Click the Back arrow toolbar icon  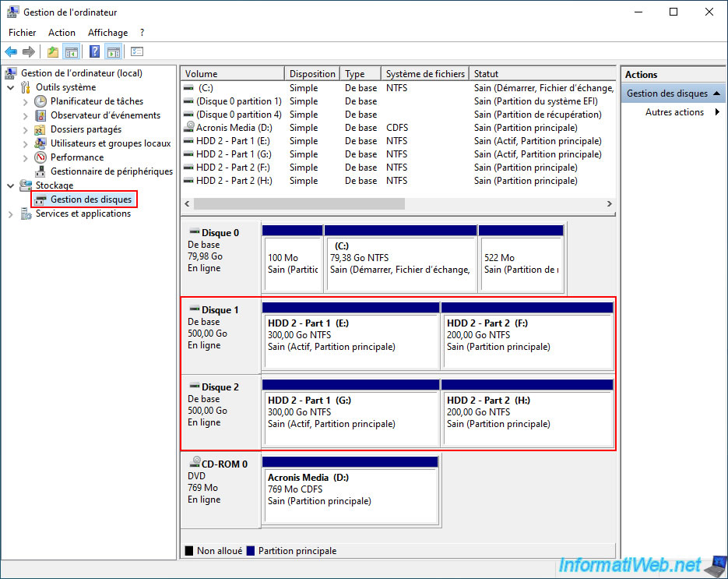point(11,52)
